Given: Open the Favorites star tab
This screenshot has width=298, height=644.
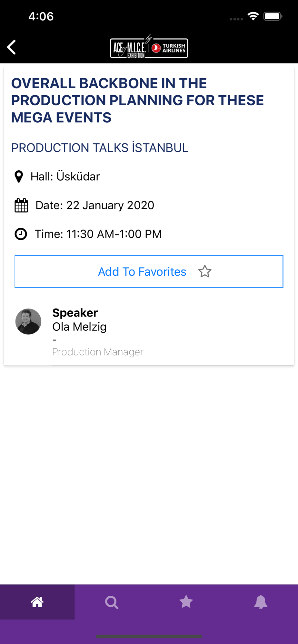Looking at the screenshot, I should [186, 602].
